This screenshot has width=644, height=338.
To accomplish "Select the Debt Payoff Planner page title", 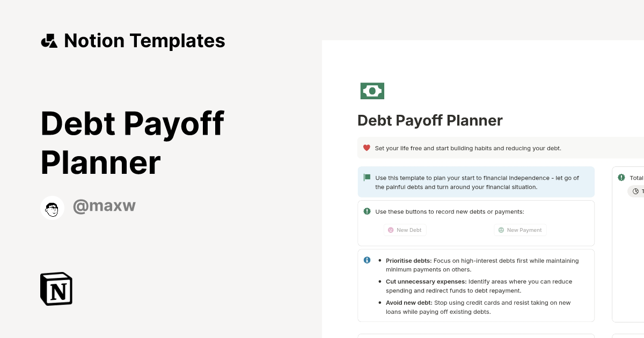I will tap(429, 120).
